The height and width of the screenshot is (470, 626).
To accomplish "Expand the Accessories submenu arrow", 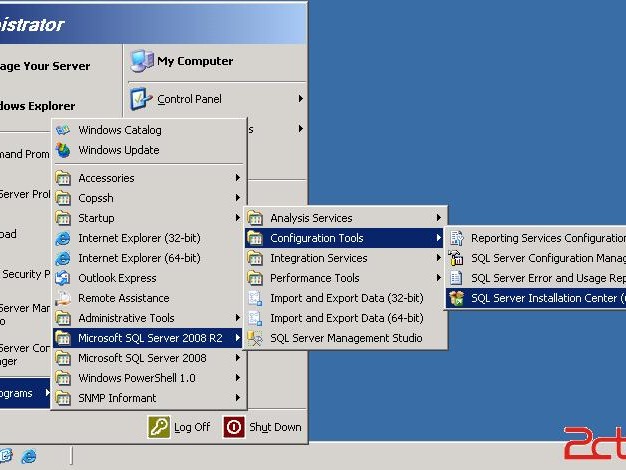I will [x=238, y=177].
